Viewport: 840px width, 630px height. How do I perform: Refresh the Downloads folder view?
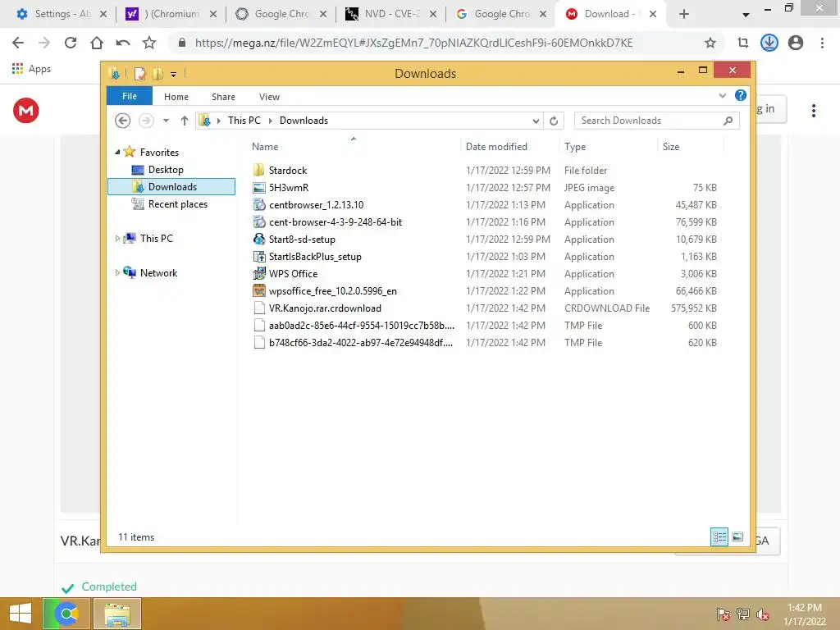pos(554,121)
